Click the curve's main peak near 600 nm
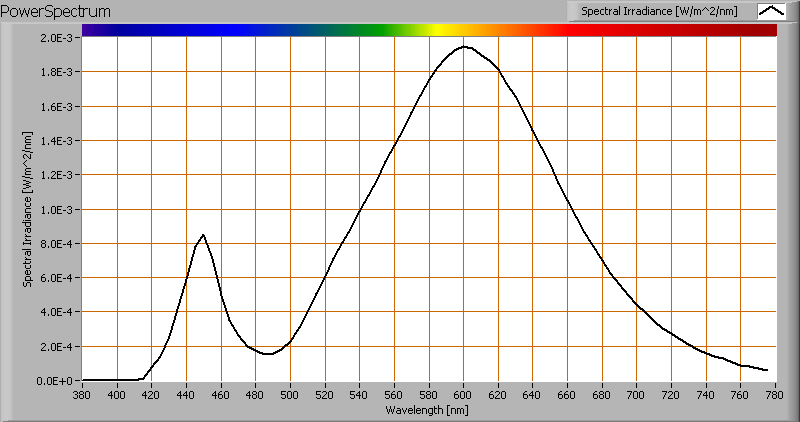 (x=464, y=47)
